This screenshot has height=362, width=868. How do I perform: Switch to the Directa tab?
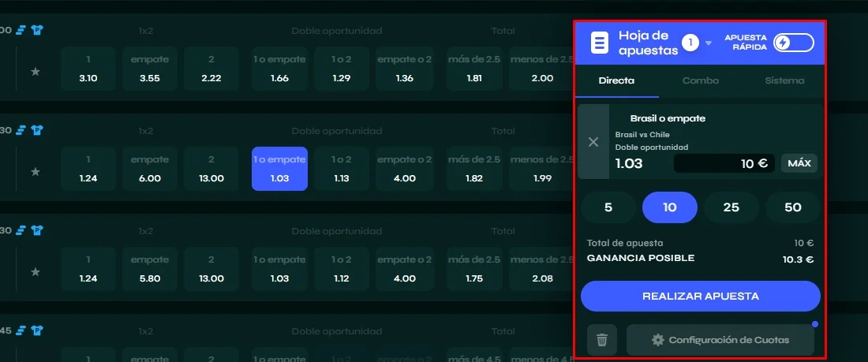(617, 80)
